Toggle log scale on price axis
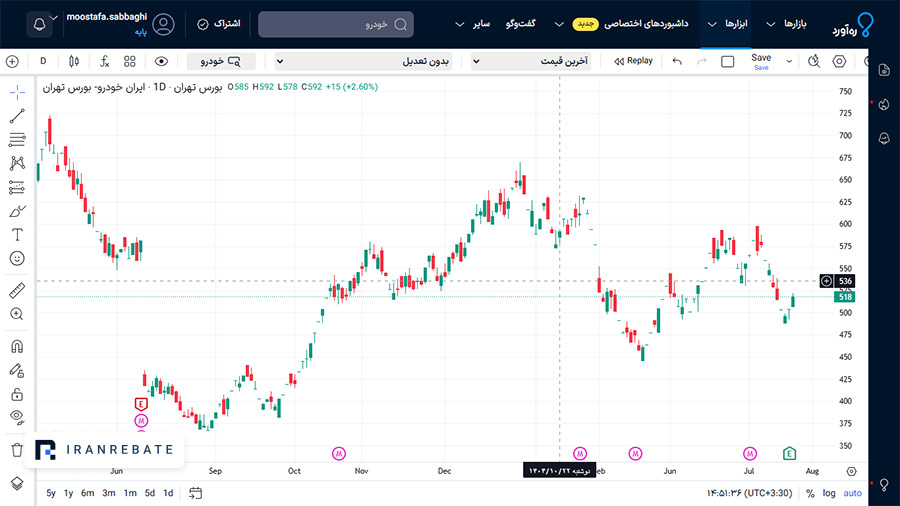The image size is (900, 506). [x=829, y=493]
